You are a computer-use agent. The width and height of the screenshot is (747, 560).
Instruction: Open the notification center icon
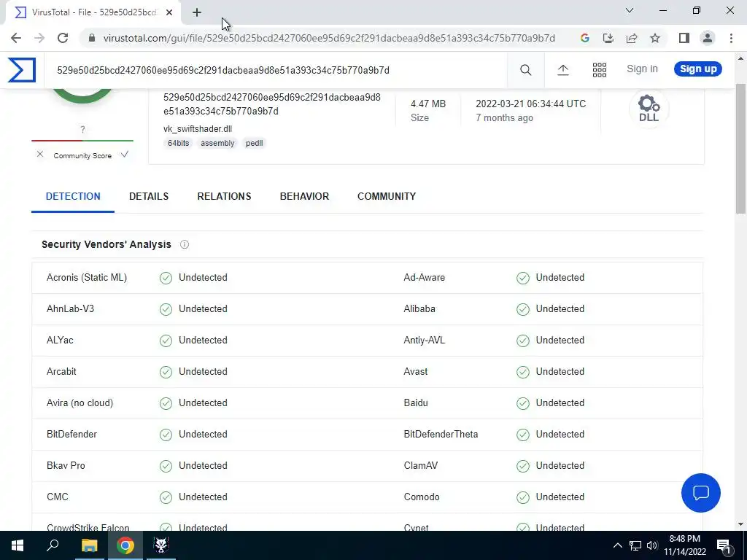(x=724, y=545)
